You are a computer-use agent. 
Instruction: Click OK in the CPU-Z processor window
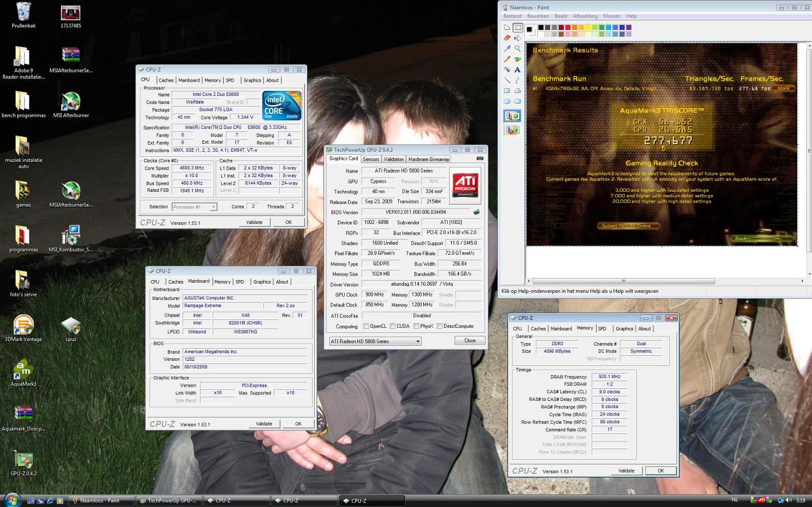(288, 222)
